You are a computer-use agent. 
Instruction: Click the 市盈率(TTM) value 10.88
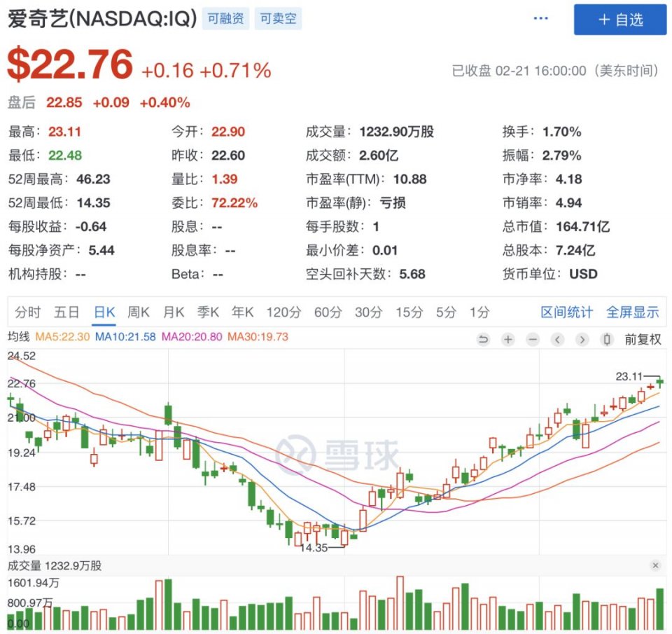coord(410,179)
